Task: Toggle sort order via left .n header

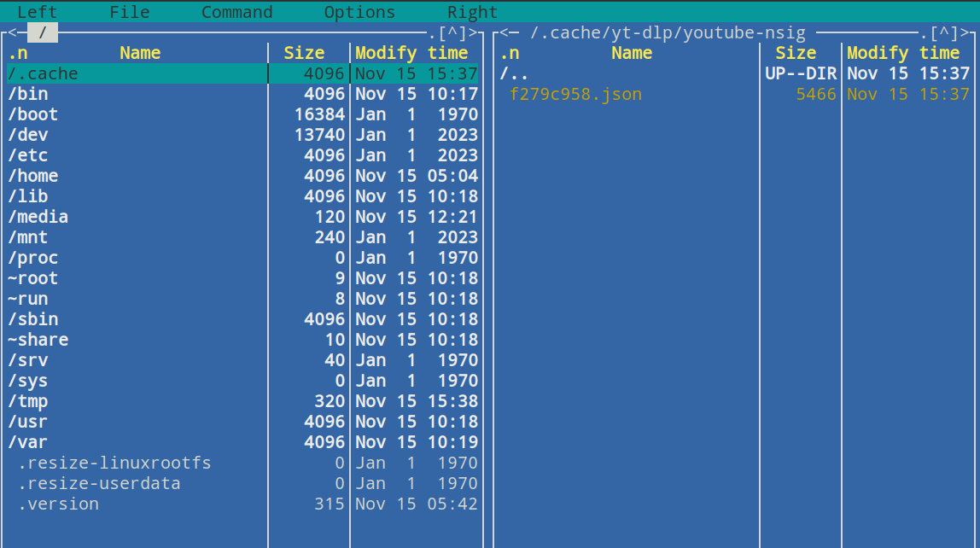Action: click(18, 53)
